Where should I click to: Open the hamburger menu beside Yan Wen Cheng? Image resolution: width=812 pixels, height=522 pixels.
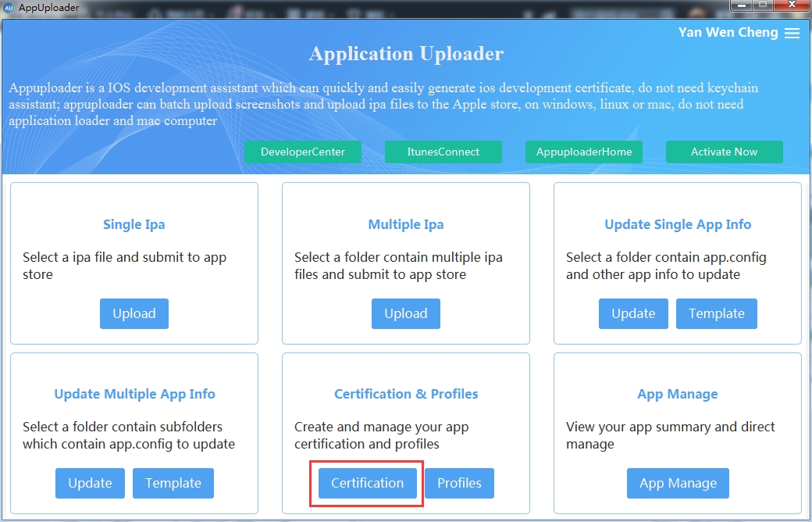click(792, 33)
